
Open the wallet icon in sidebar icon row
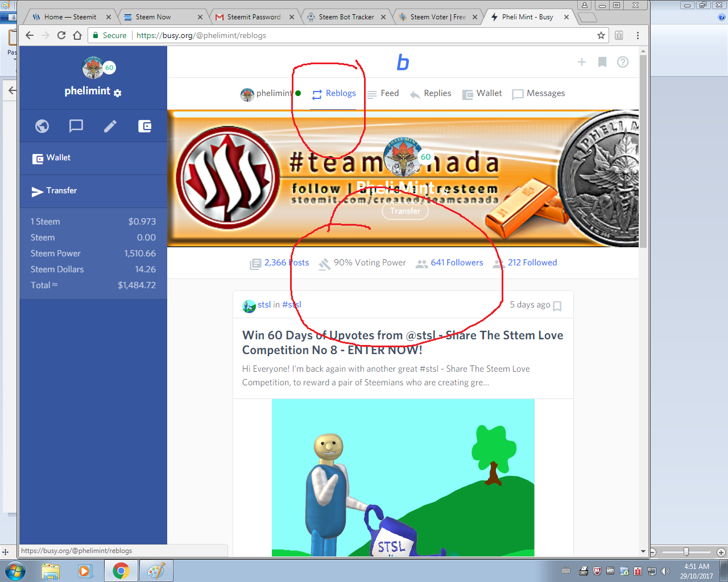[x=144, y=126]
